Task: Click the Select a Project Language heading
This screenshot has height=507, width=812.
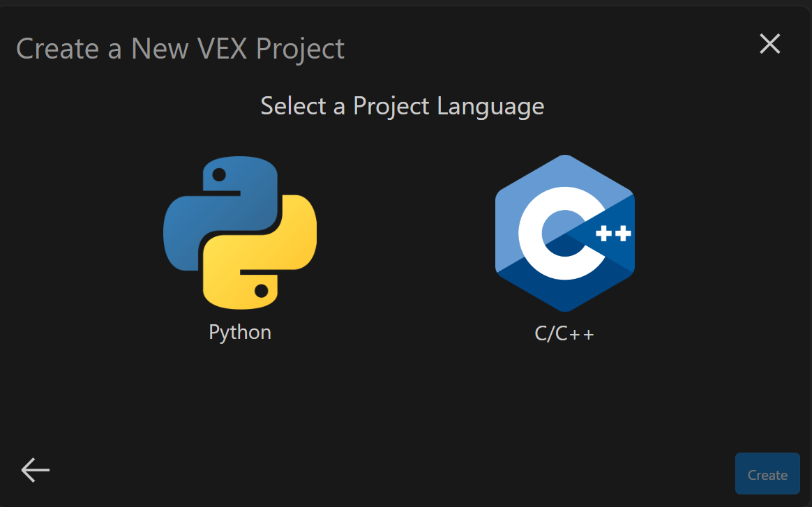Action: 402,106
